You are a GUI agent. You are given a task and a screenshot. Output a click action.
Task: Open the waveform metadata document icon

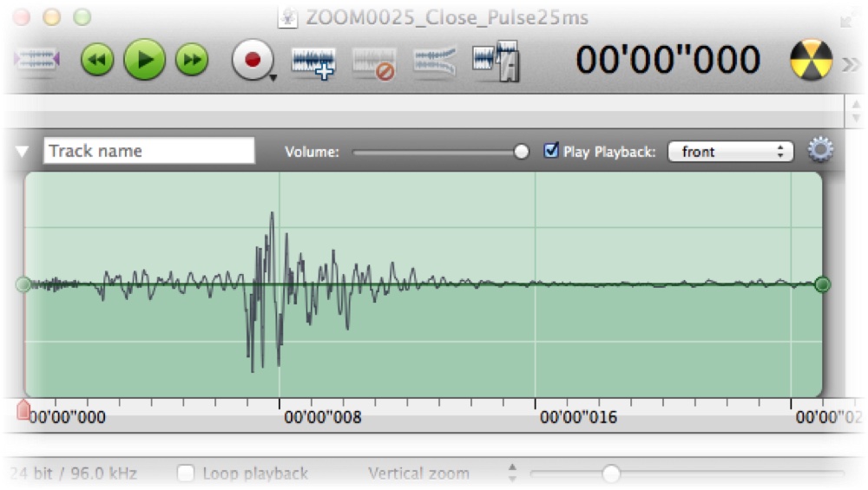496,61
